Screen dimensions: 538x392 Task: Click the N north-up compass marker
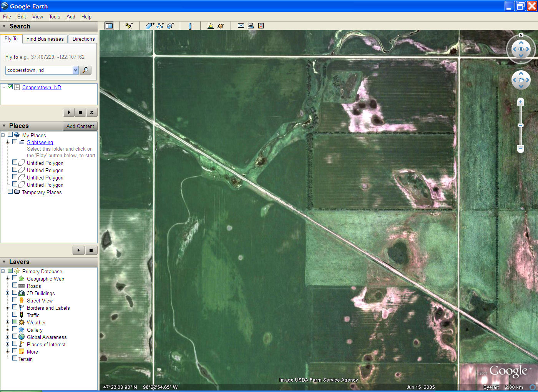pos(521,35)
